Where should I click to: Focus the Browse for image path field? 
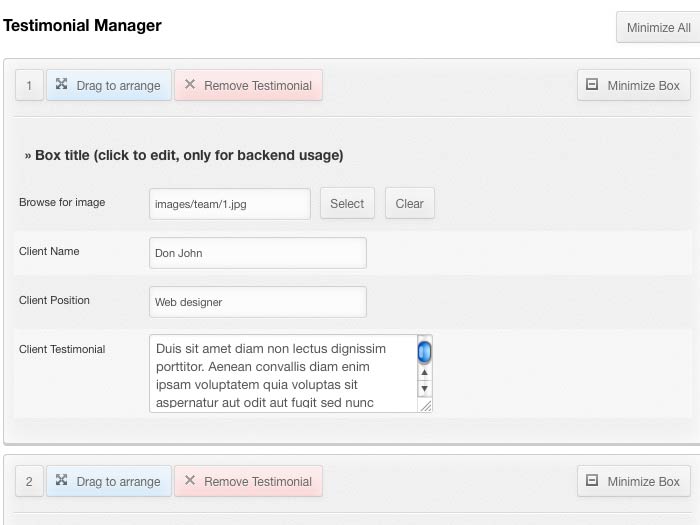tap(229, 203)
